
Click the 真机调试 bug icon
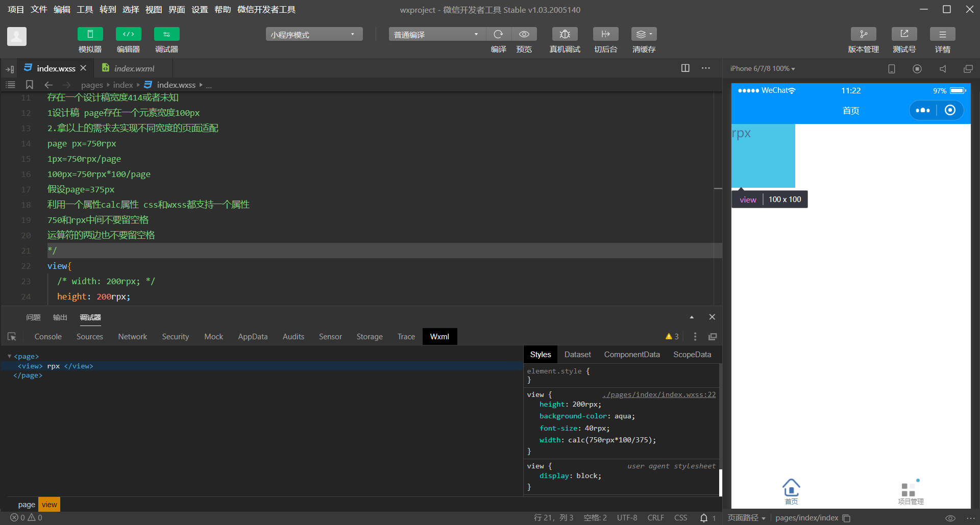(565, 34)
